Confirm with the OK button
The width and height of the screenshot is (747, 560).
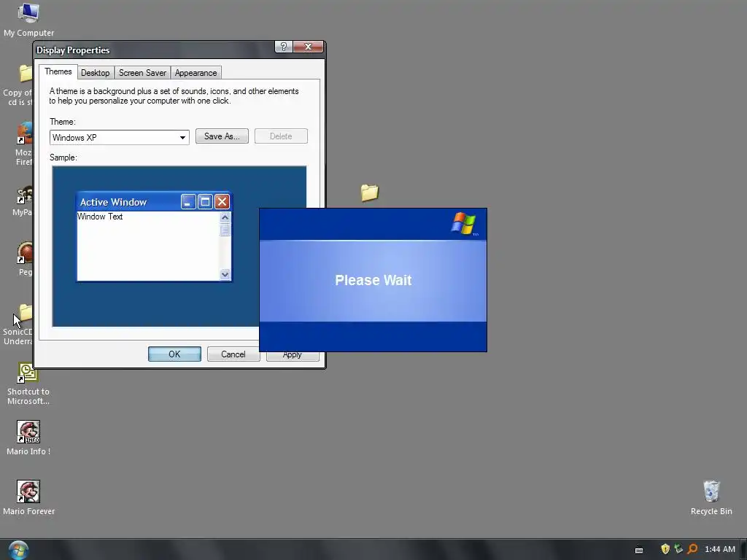pos(174,354)
